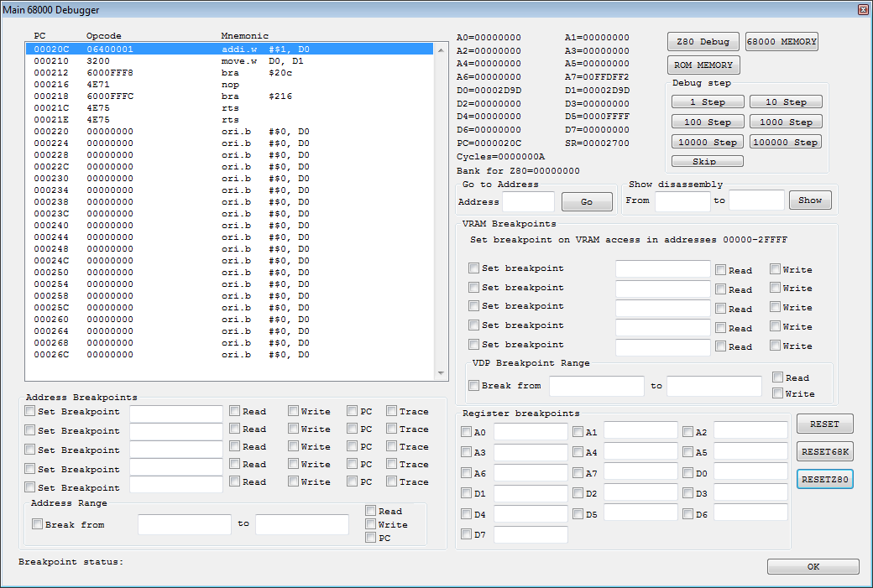Run 10000 Step debug button
Screen dimensions: 873x588
[708, 142]
